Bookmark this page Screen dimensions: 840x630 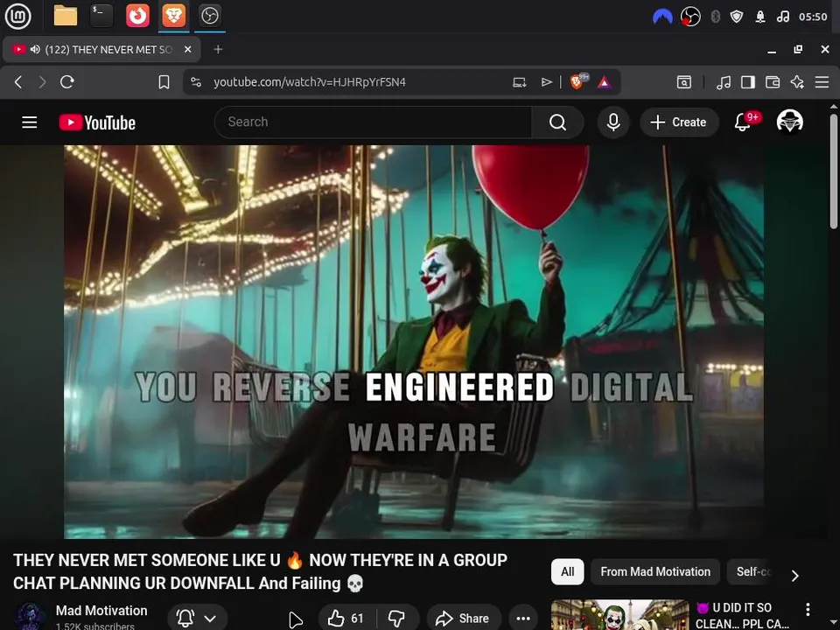coord(164,82)
